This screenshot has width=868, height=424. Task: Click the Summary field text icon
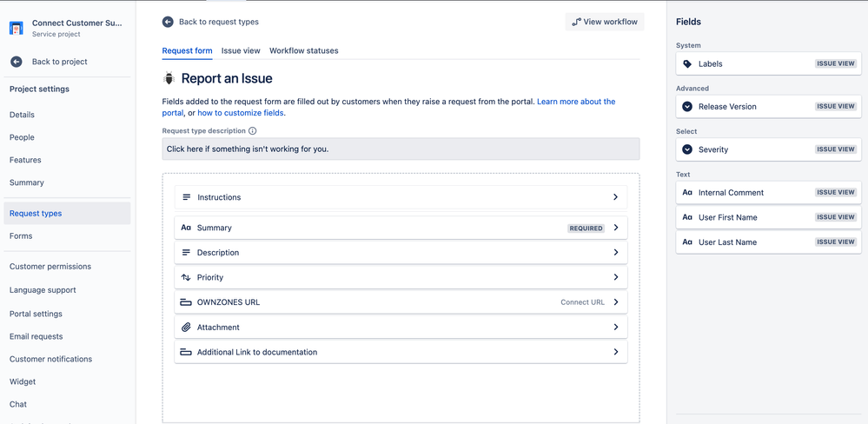point(186,228)
